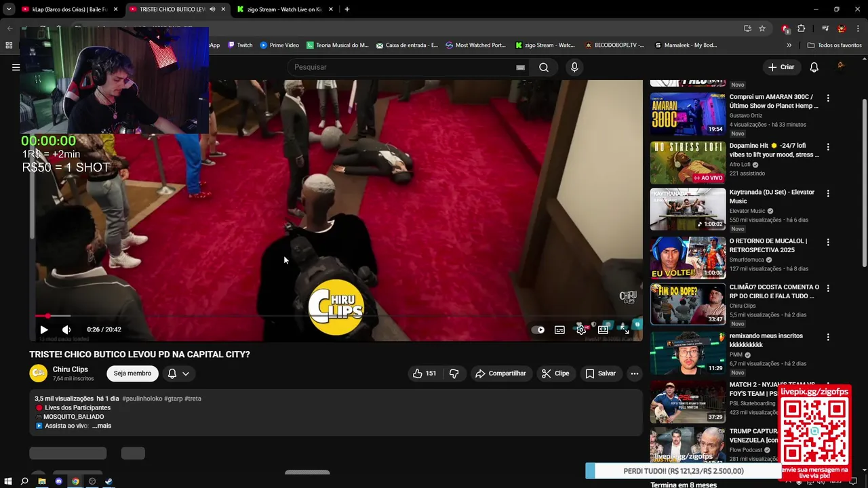
Task: Toggle the autoplay switch in the player
Action: click(538, 329)
